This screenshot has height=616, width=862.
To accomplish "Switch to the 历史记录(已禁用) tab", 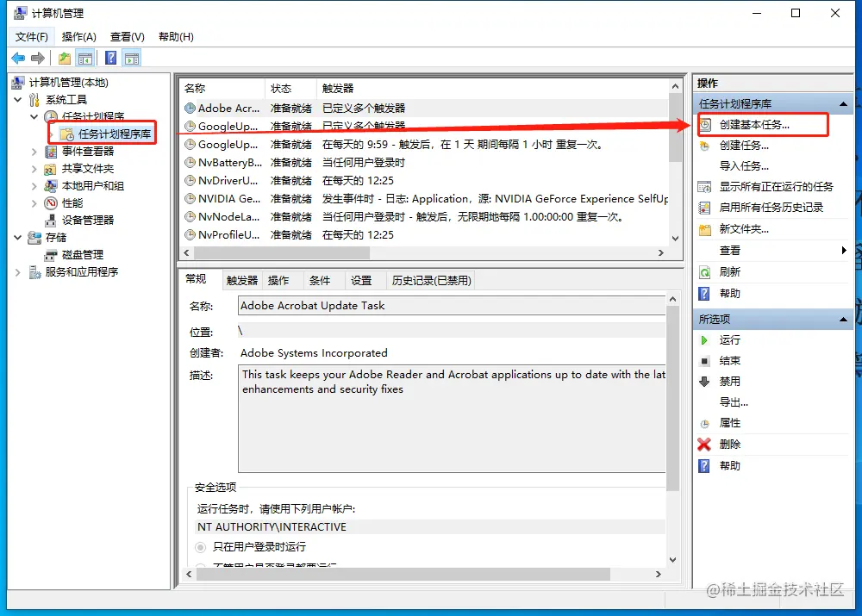I will coord(432,281).
